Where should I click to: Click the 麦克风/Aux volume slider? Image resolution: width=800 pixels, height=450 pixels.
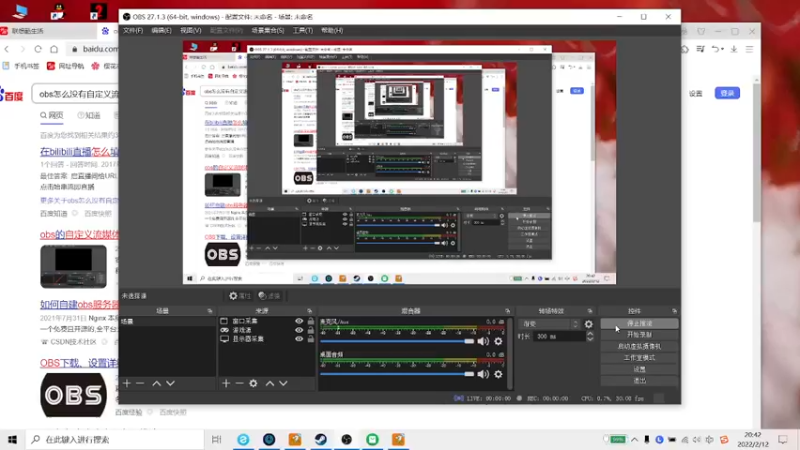[397, 341]
